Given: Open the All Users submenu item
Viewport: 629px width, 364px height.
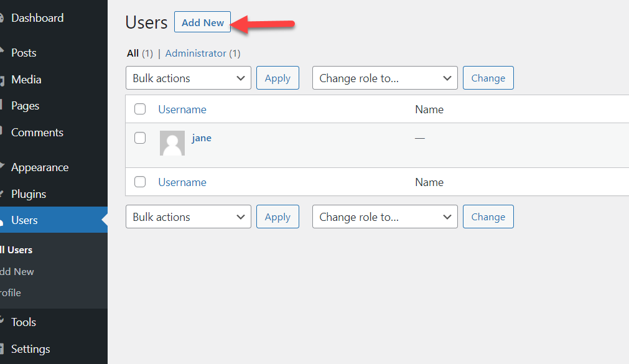Looking at the screenshot, I should tap(16, 250).
